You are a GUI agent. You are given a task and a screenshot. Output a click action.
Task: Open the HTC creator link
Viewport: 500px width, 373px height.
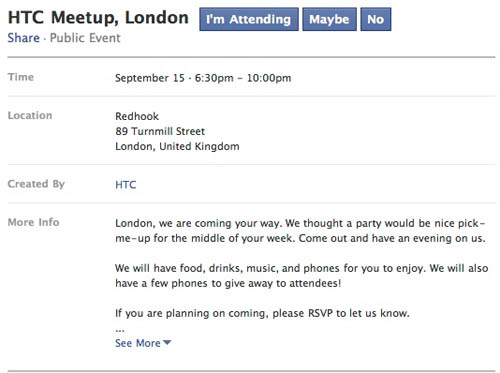click(126, 185)
